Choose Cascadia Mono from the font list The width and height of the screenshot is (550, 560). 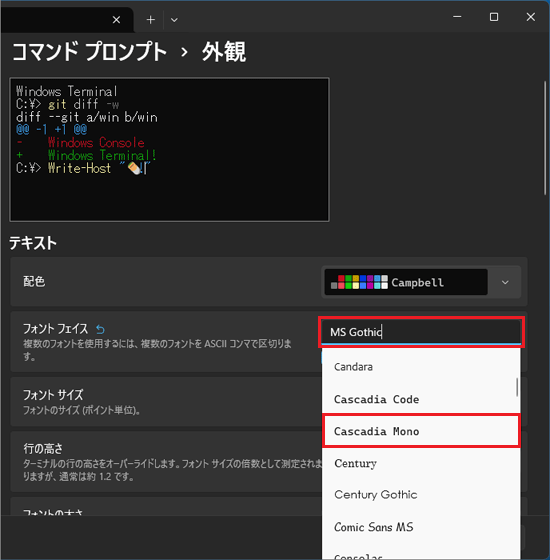point(421,431)
